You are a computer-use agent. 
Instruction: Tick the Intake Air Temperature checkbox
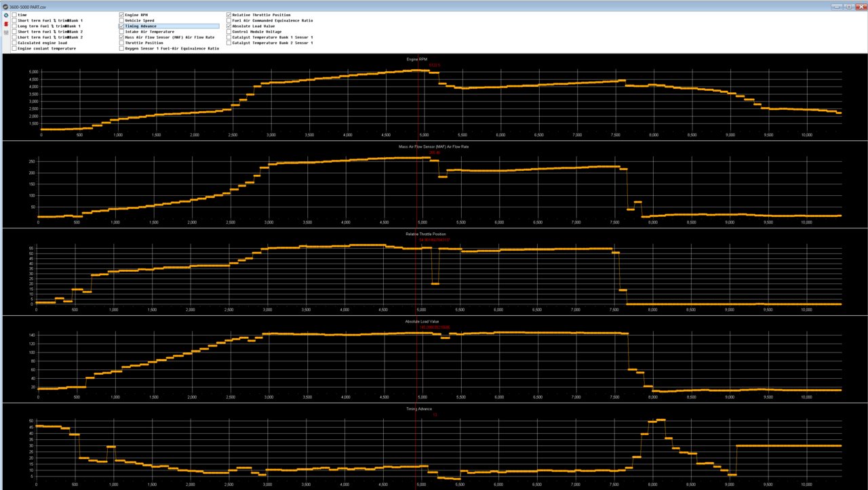(121, 32)
